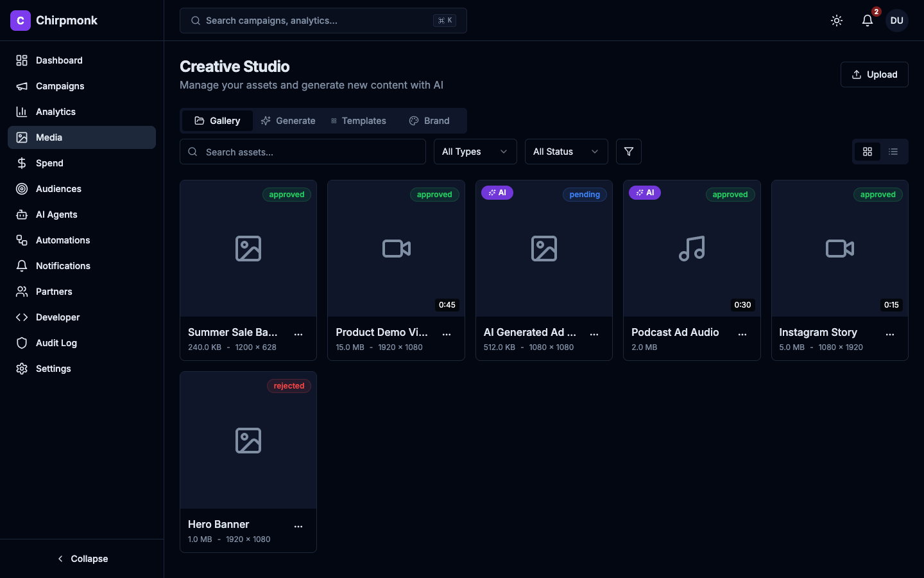The image size is (924, 578).
Task: Open the Templates tab
Action: pyautogui.click(x=358, y=121)
